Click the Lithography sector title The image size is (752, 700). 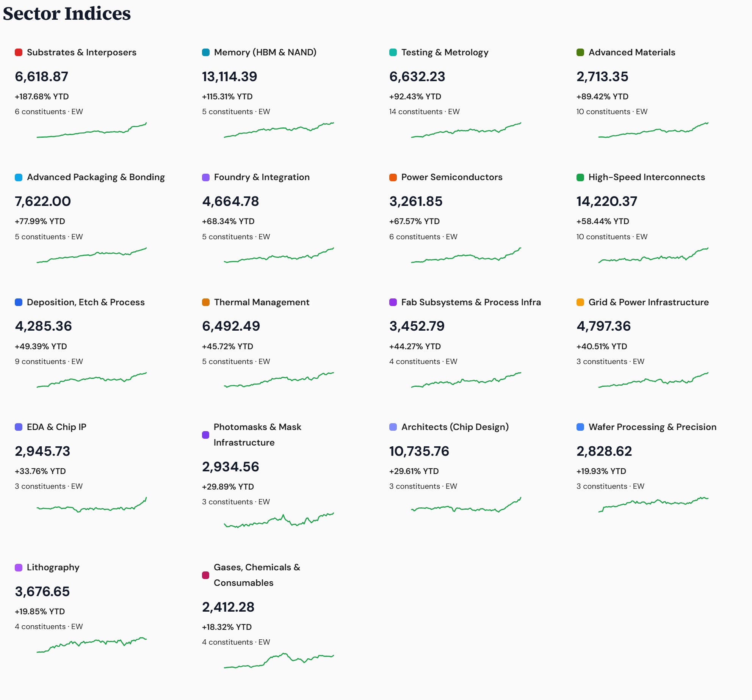click(x=53, y=567)
